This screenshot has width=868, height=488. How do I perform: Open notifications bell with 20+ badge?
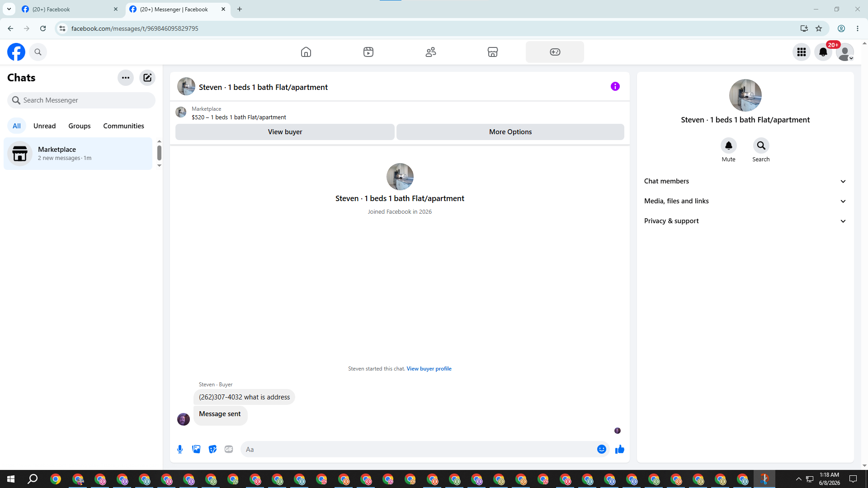click(823, 52)
